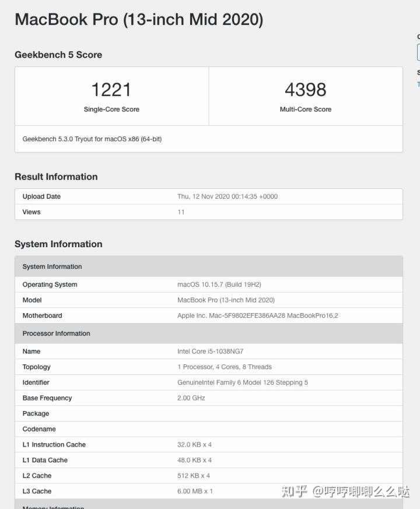
Task: Click the Upload Date label
Action: [41, 196]
